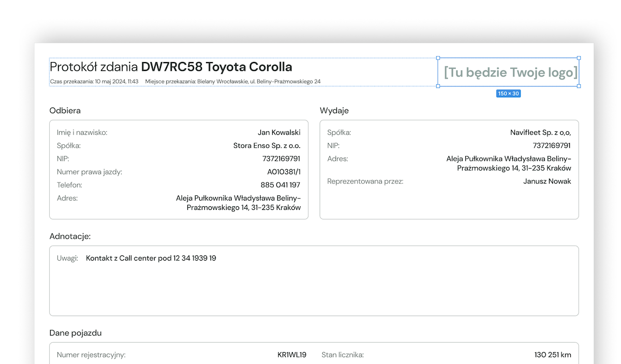Click the 'Telefon:' label
Screen dimensions: 621x364
coord(70,185)
